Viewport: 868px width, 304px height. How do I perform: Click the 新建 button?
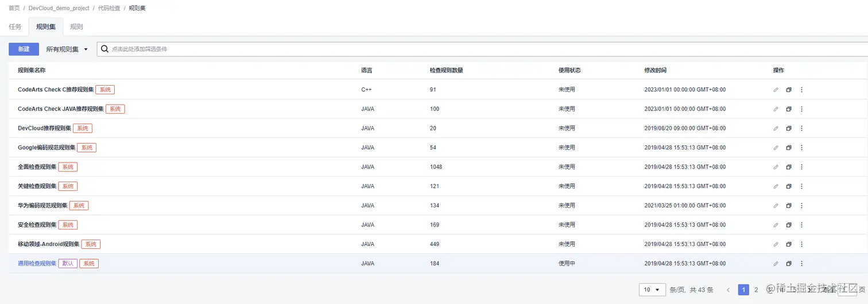pos(24,49)
